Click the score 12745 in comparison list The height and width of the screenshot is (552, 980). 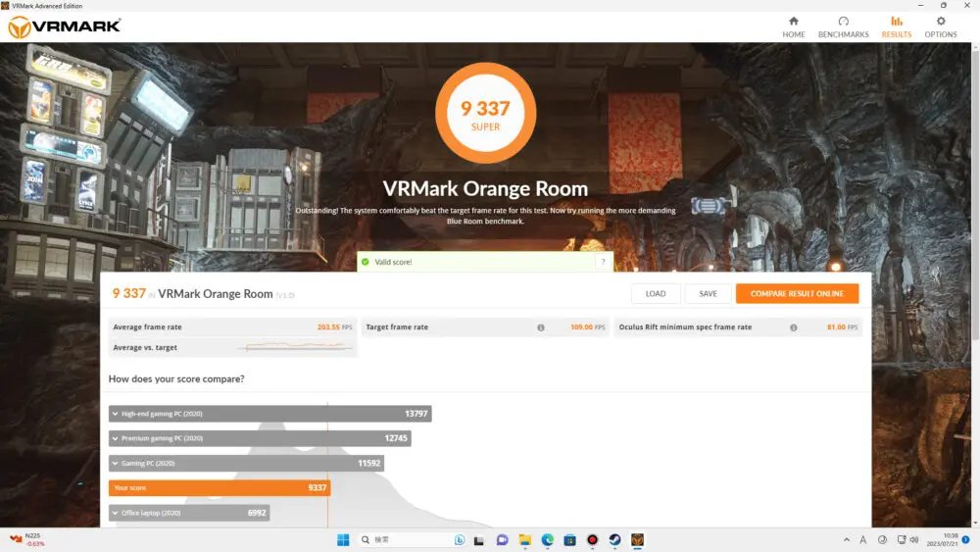(x=396, y=438)
